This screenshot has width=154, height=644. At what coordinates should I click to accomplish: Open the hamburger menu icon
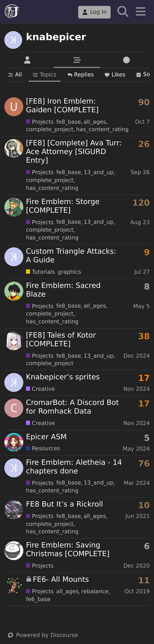[140, 12]
